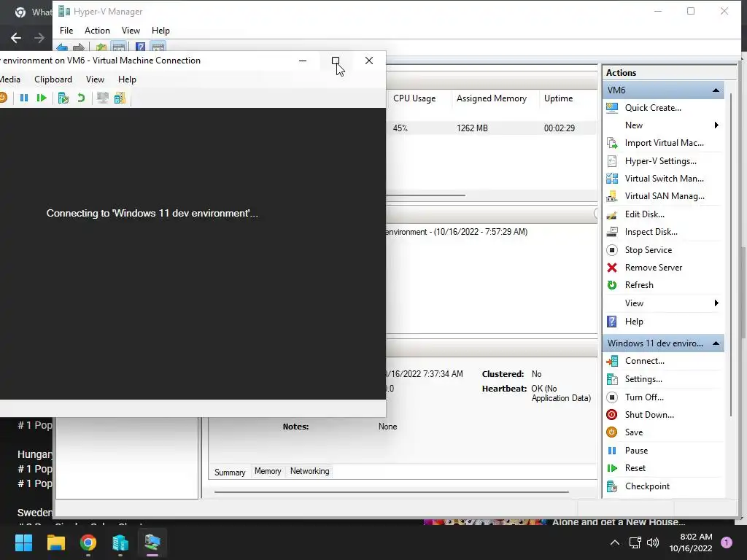This screenshot has height=560, width=747.
Task: Open Media menu in VM Connection window
Action: click(x=10, y=79)
